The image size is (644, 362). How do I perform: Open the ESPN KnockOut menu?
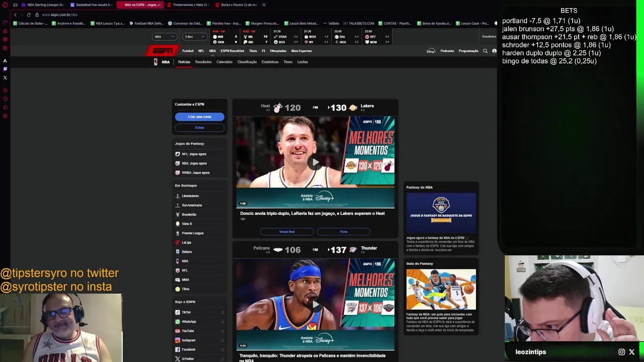click(x=232, y=51)
